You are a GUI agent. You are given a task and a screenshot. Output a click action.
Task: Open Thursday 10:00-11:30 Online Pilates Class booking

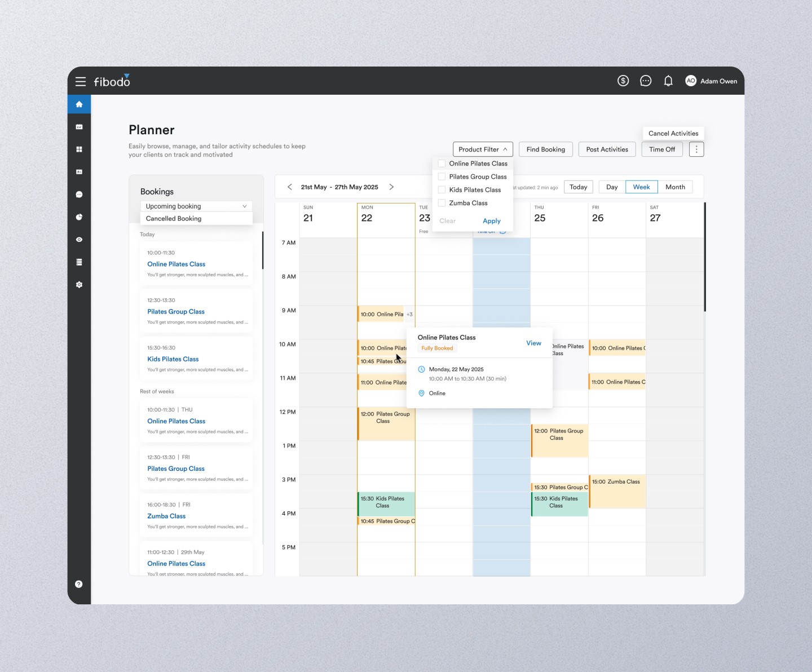coord(197,421)
